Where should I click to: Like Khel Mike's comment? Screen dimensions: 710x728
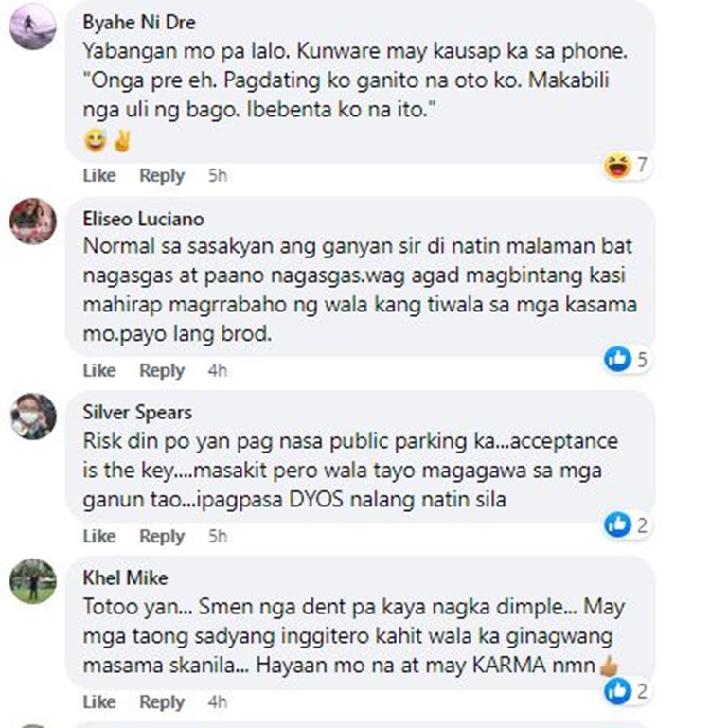(99, 702)
